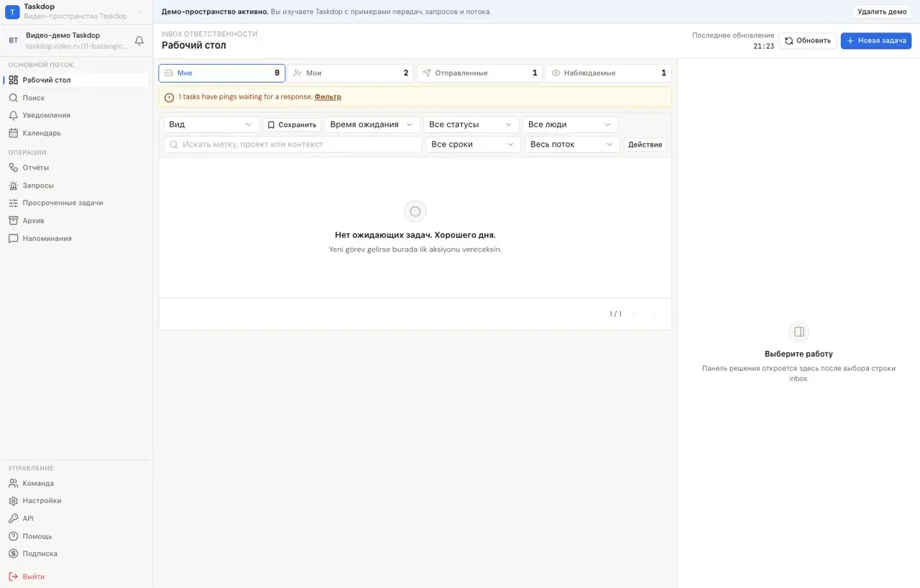Click the Фильтр link in the warning banner
This screenshot has height=588, width=920.
pyautogui.click(x=328, y=97)
